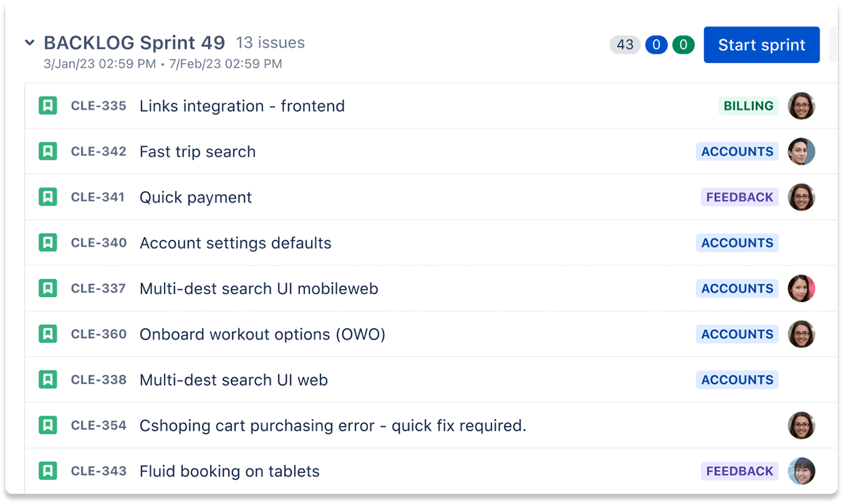Click the blue in-progress count badge
Image resolution: width=843 pixels, height=504 pixels.
(x=656, y=45)
